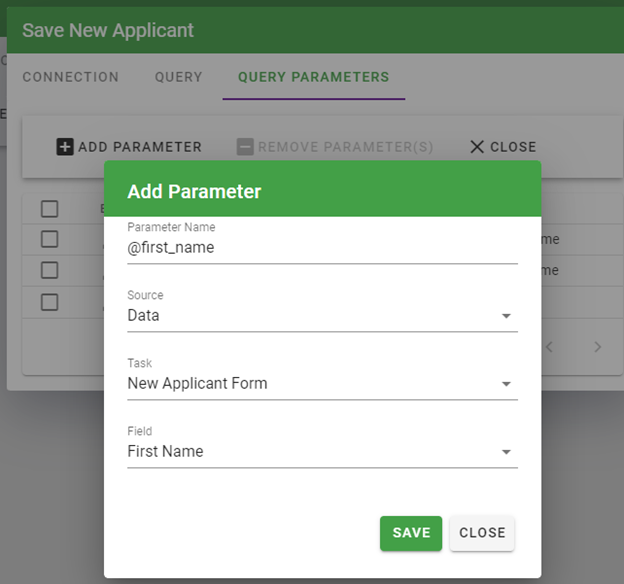The image size is (624, 584).
Task: Click Close button in Add Parameter dialog
Action: [482, 533]
